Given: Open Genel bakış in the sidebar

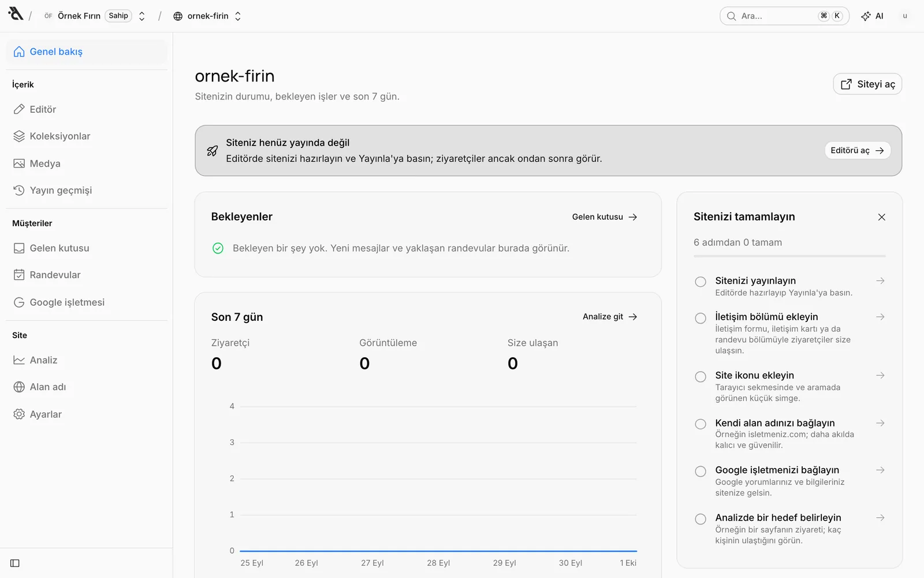Looking at the screenshot, I should click(x=87, y=51).
